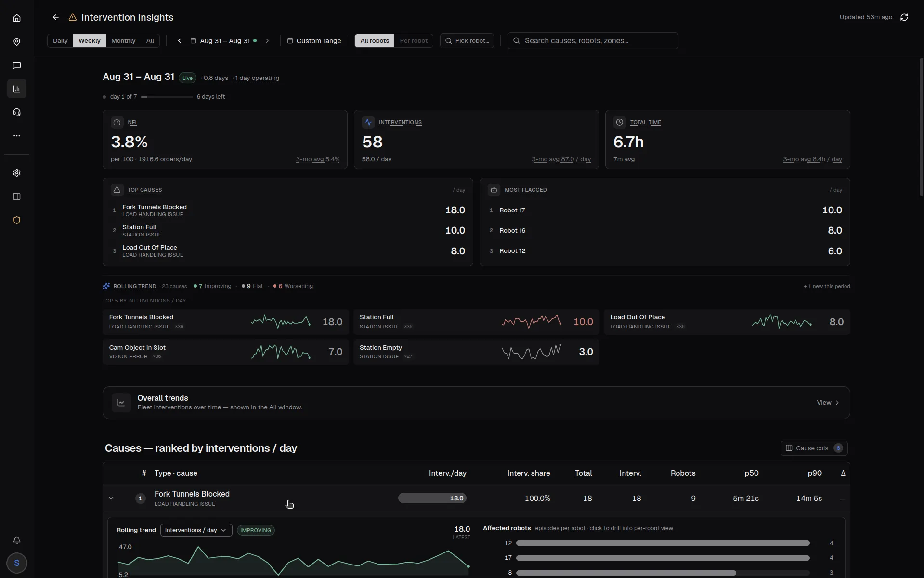Click the Intervention Insights warning triangle icon

(x=73, y=17)
